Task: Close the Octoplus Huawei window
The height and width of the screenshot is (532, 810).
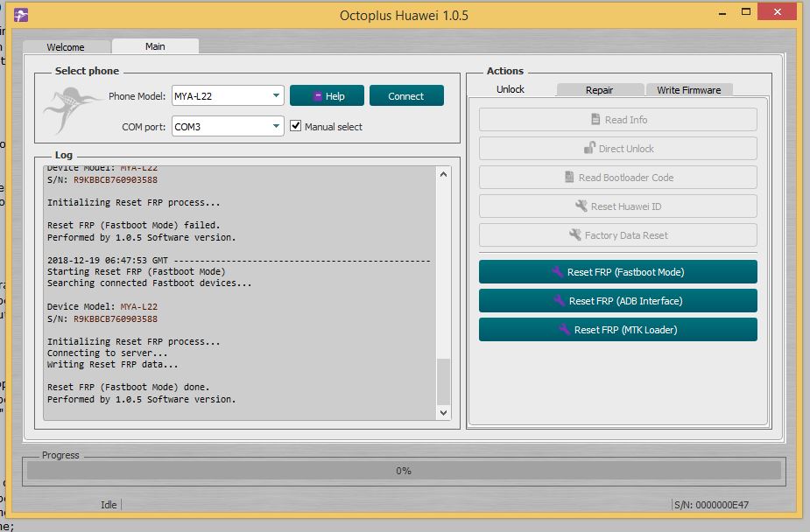Action: pyautogui.click(x=778, y=12)
